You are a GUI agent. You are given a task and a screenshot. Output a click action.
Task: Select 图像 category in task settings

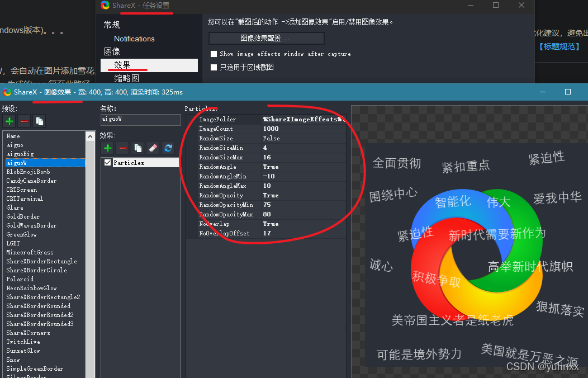pyautogui.click(x=112, y=51)
